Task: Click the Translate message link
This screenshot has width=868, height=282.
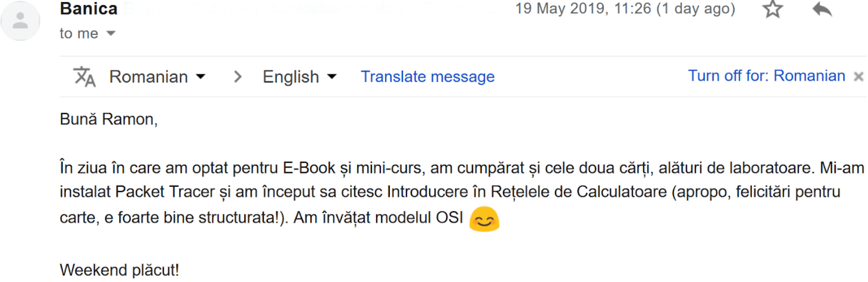Action: (427, 77)
